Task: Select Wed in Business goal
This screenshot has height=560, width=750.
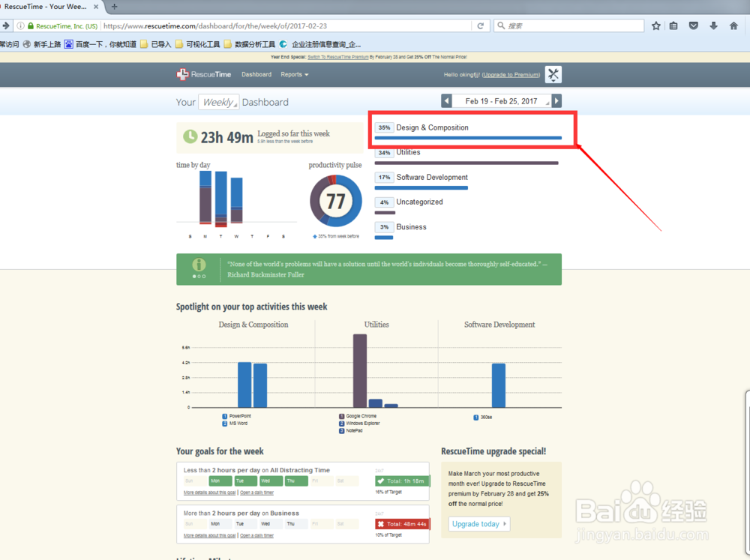Action: coord(271,524)
